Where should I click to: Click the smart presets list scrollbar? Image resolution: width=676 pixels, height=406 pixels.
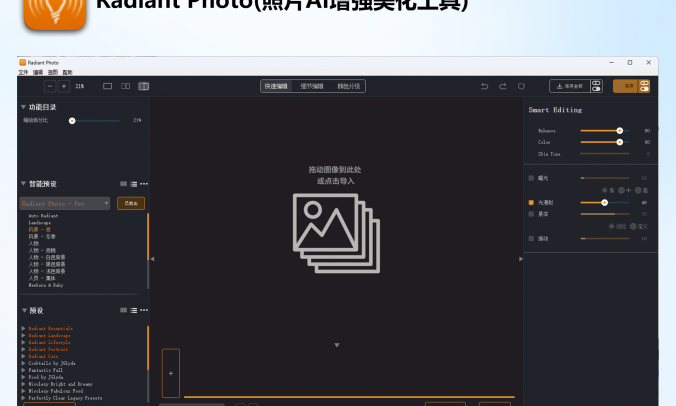(x=148, y=251)
